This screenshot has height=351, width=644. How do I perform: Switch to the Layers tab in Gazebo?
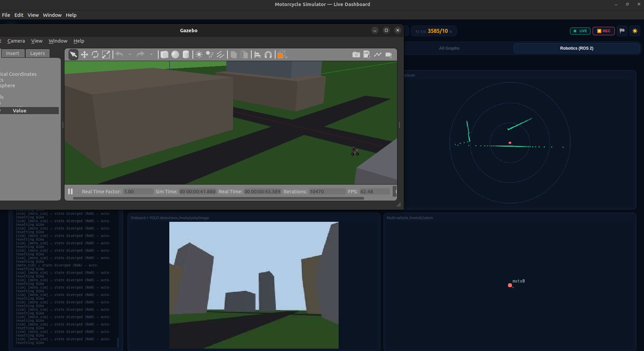click(x=38, y=53)
